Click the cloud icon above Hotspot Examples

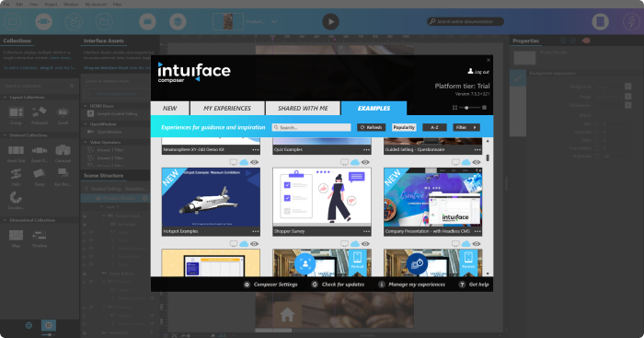coord(244,162)
